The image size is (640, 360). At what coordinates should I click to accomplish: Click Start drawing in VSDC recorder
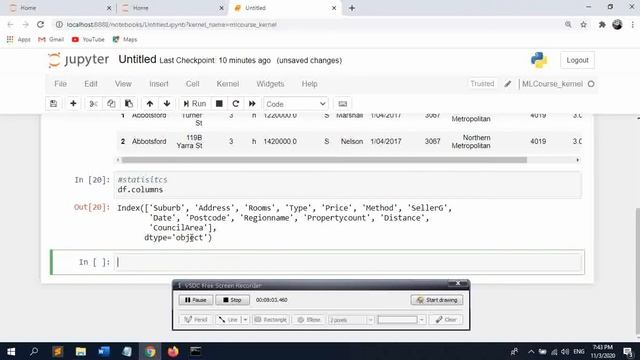pos(437,300)
